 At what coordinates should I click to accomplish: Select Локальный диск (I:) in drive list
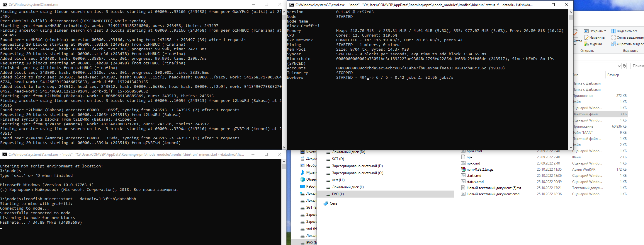tap(348, 187)
